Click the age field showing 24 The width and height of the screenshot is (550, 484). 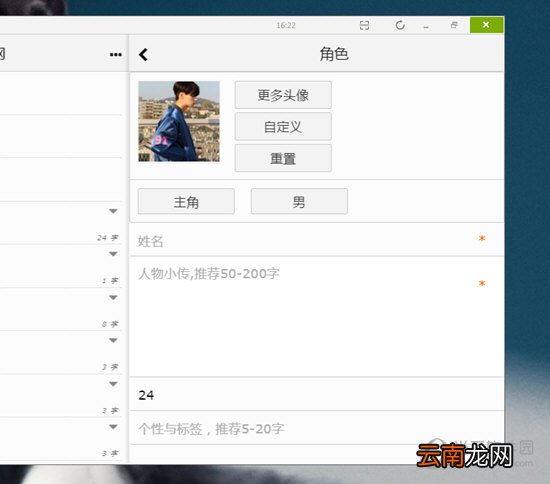317,395
